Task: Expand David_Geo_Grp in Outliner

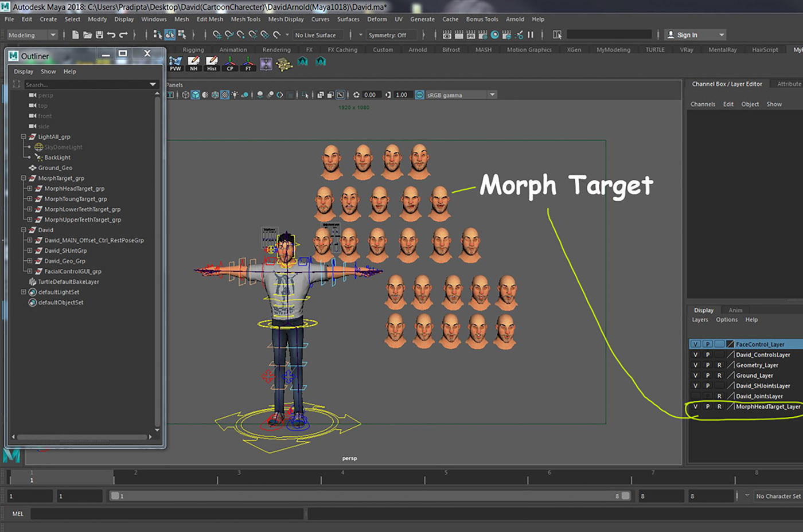Action: (30, 260)
